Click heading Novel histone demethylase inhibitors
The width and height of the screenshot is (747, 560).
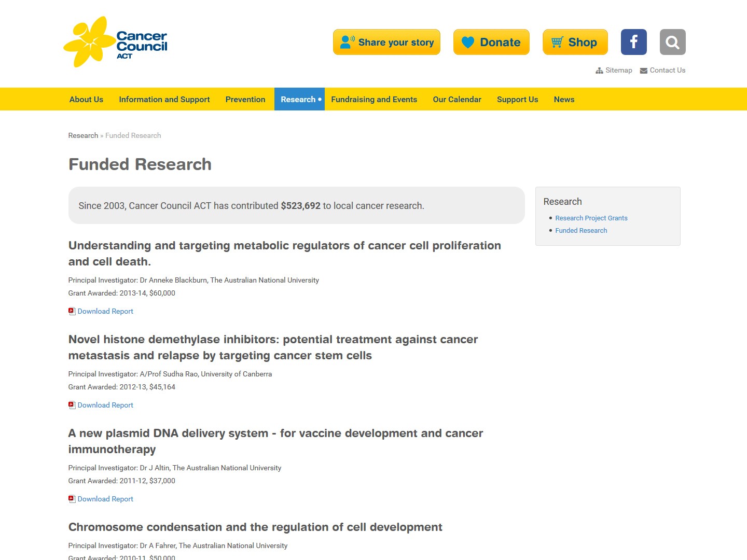point(273,347)
